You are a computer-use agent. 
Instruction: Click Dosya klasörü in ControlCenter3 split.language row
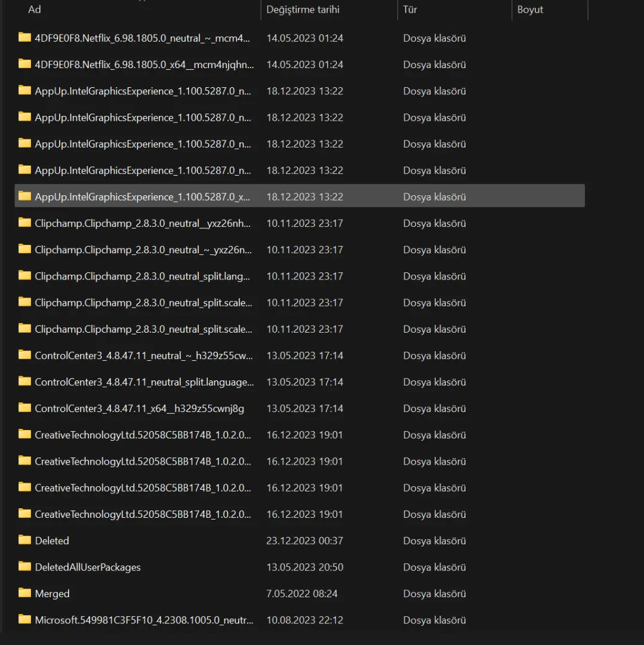(435, 382)
